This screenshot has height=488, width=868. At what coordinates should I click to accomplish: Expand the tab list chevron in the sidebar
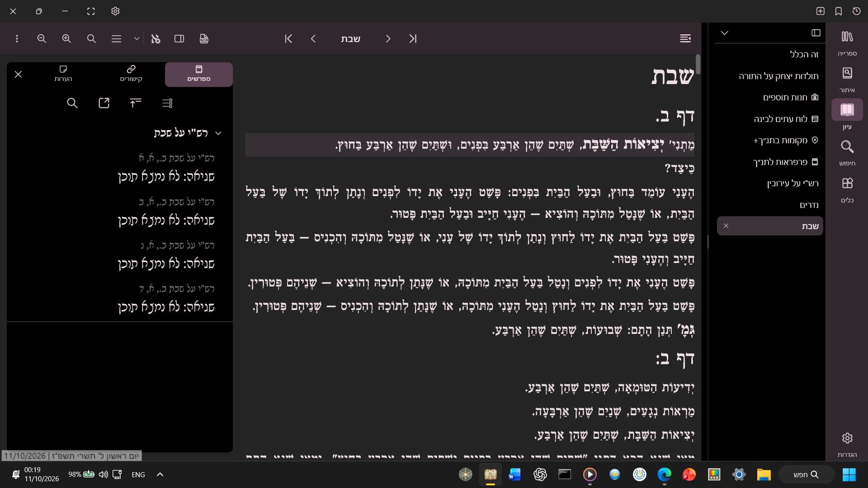pyautogui.click(x=725, y=33)
